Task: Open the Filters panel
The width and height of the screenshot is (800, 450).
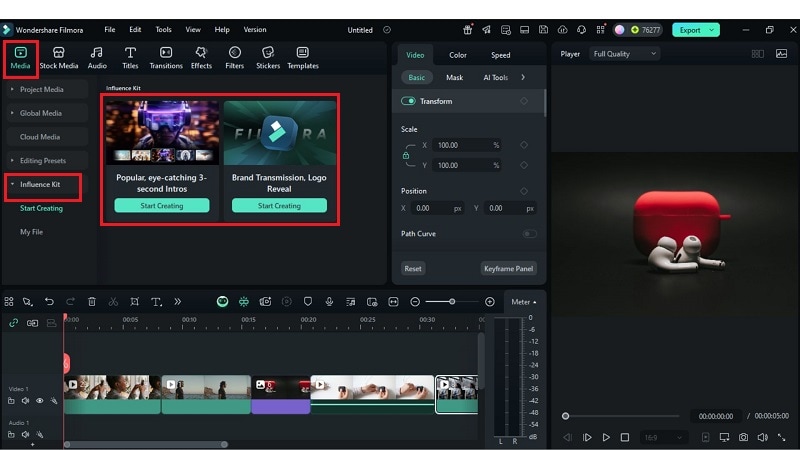Action: click(235, 58)
